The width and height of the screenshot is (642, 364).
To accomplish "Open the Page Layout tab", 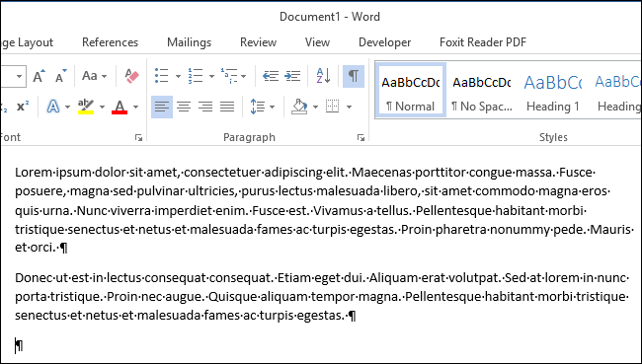I will 27,42.
